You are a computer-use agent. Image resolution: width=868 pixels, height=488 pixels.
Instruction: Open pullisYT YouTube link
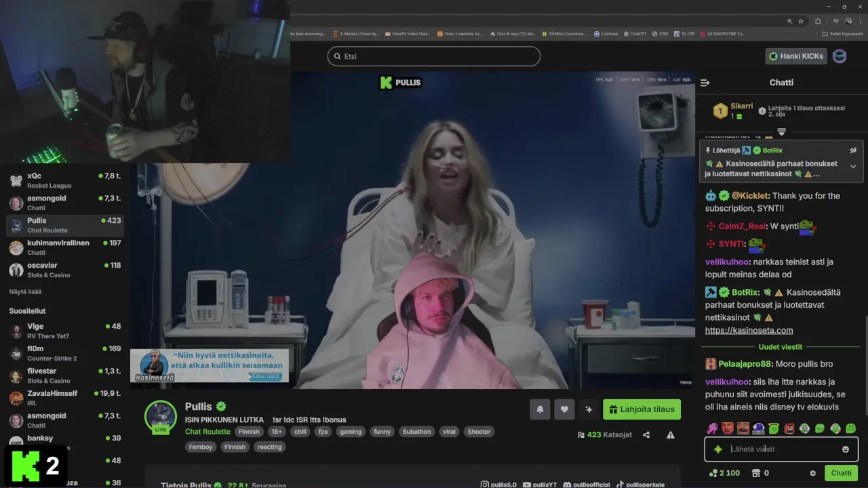point(540,485)
